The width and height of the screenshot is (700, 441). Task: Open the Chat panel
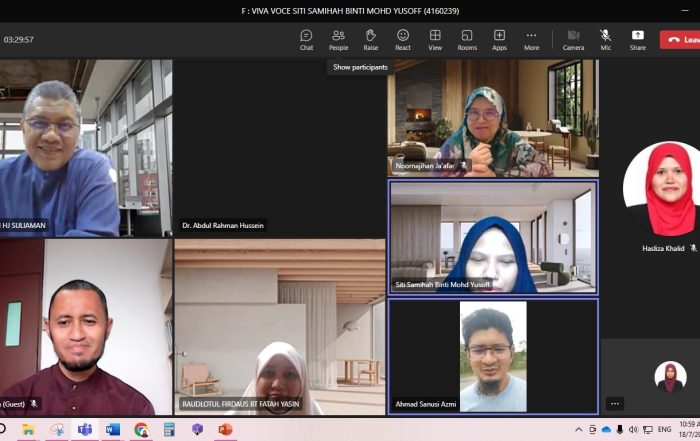click(x=306, y=39)
